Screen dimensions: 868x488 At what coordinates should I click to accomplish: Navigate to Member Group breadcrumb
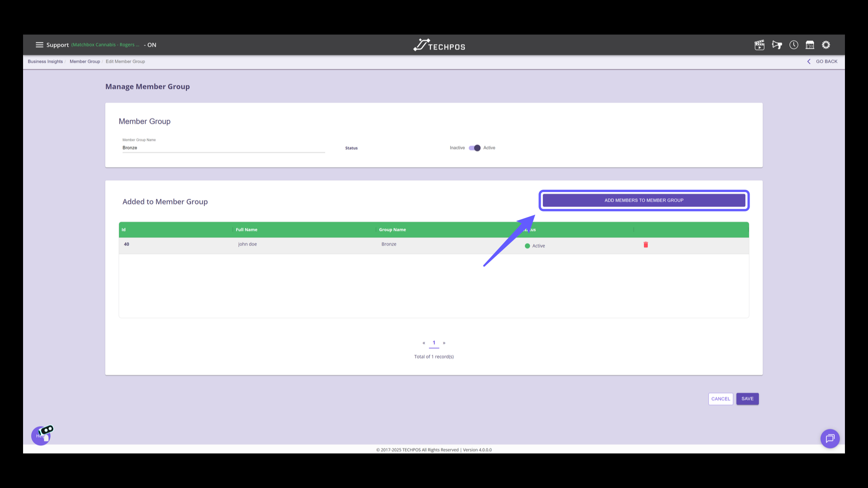[85, 61]
